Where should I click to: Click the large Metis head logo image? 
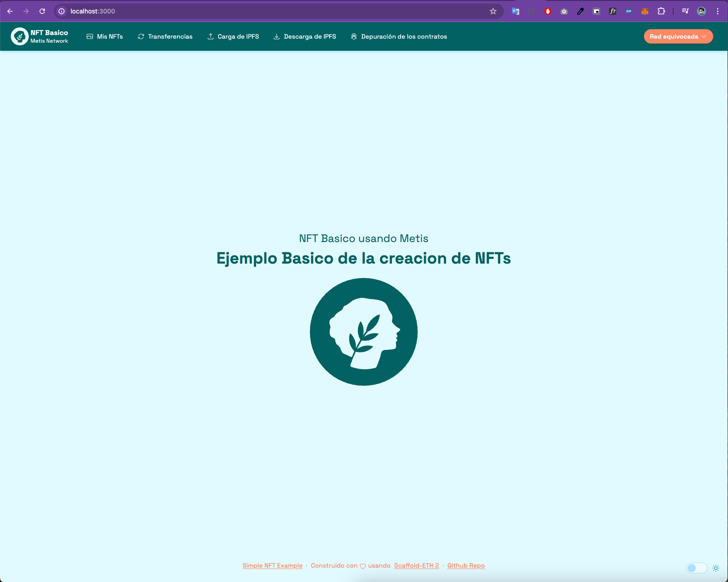click(364, 332)
